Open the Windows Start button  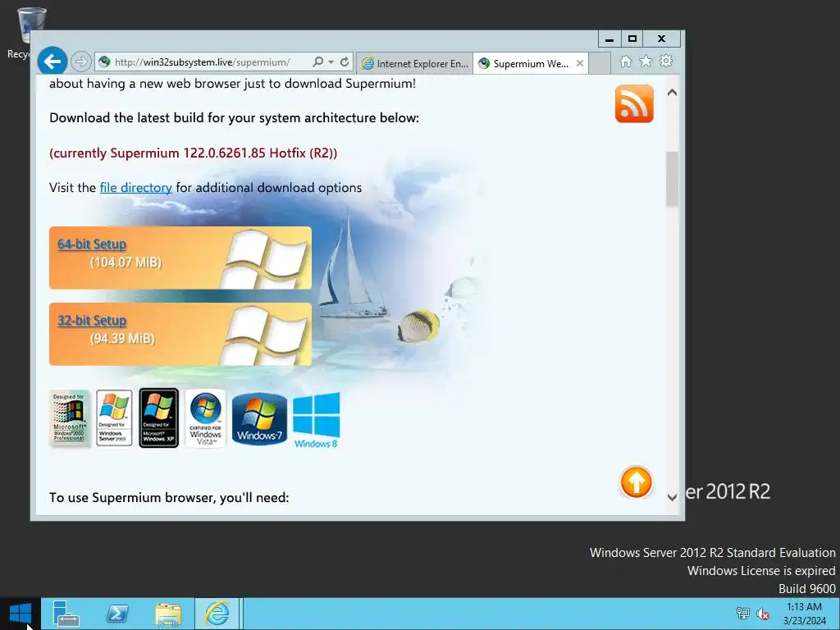coord(21,614)
